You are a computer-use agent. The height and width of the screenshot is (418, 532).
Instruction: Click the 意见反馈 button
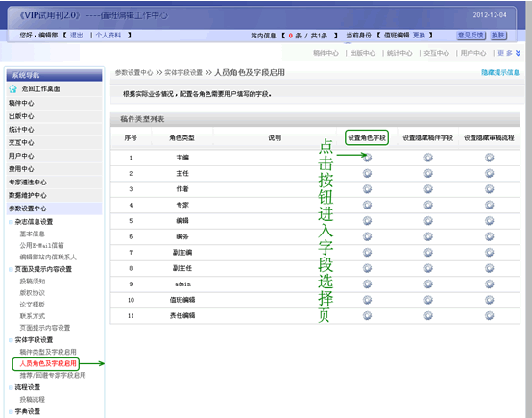pyautogui.click(x=471, y=36)
